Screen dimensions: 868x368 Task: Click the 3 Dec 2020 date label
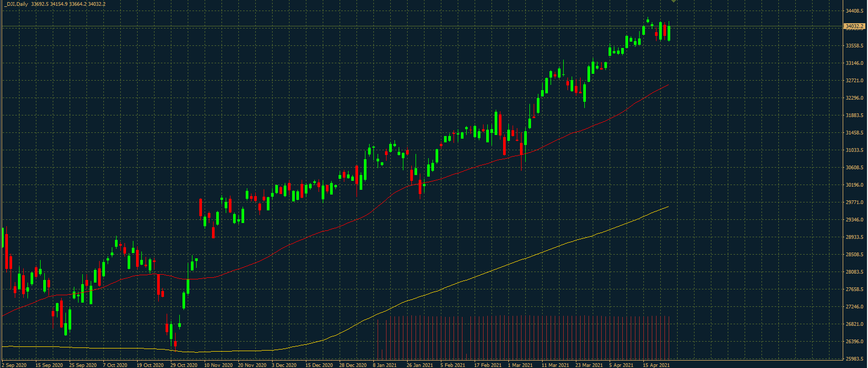pos(284,365)
